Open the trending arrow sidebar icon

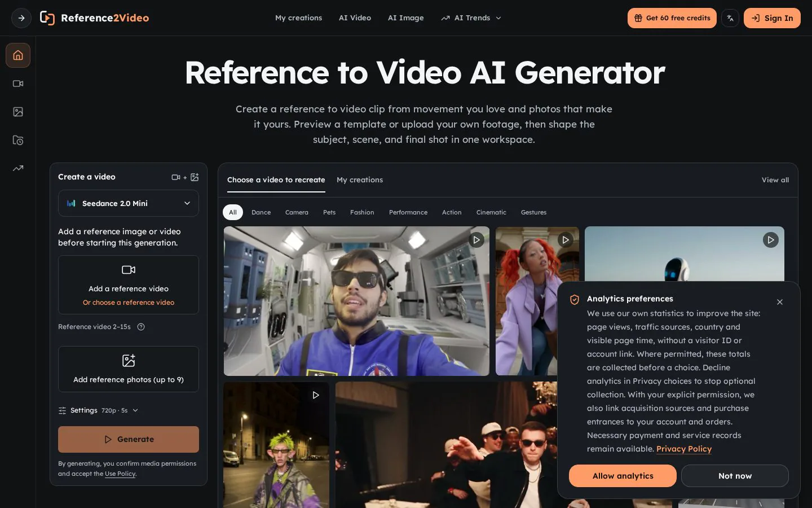coord(18,168)
